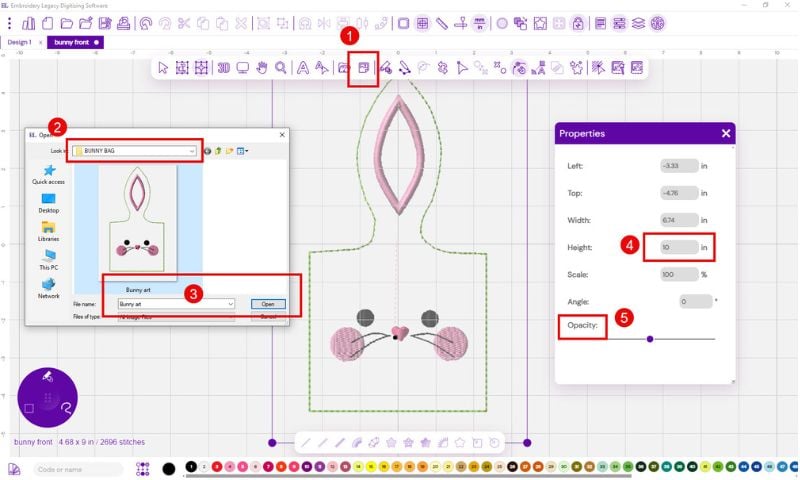Click the Open button in dialog
This screenshot has width=800, height=480.
click(x=267, y=304)
